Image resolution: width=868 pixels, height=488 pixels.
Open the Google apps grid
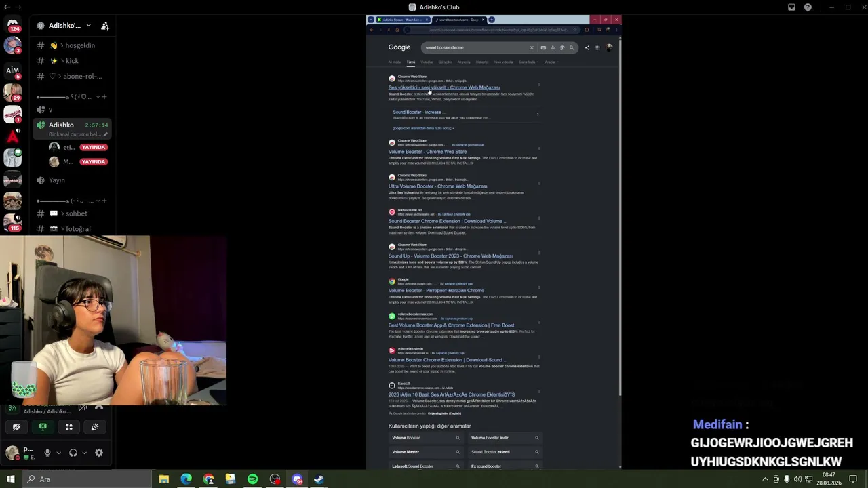pyautogui.click(x=597, y=47)
